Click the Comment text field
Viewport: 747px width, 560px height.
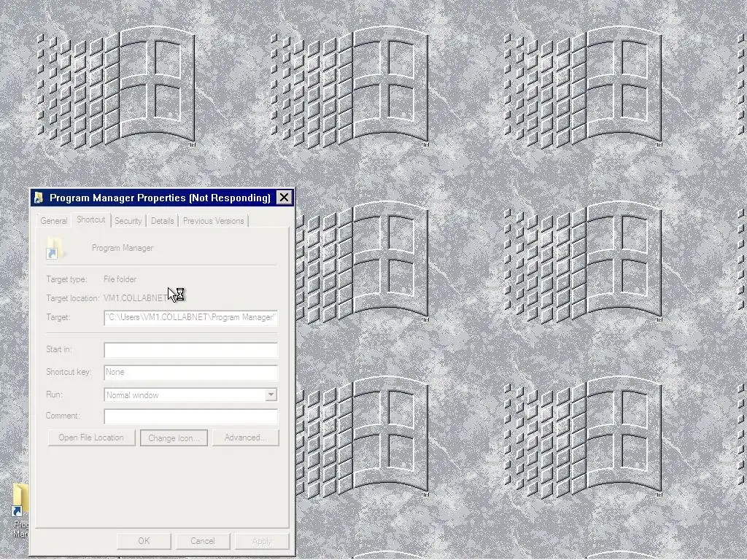(190, 416)
